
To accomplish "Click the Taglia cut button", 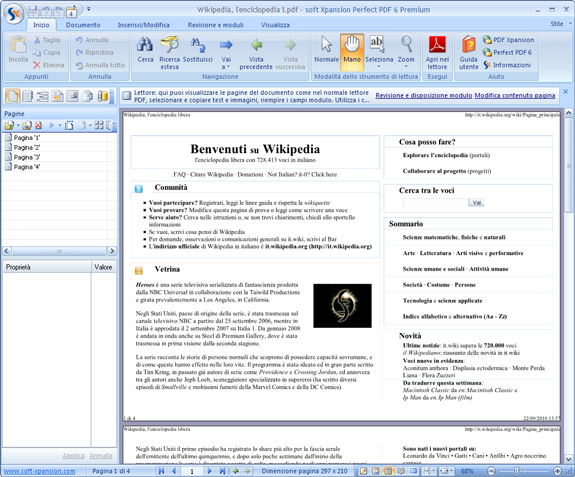I will coord(47,40).
